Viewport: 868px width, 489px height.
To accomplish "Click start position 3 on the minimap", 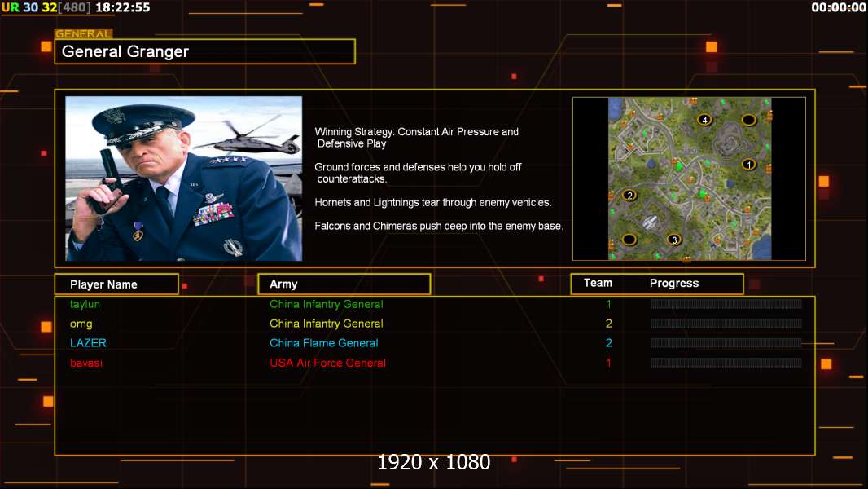I will coord(673,239).
